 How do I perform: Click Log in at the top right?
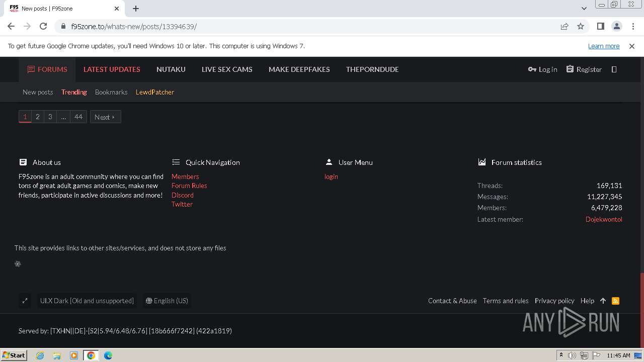(x=542, y=69)
